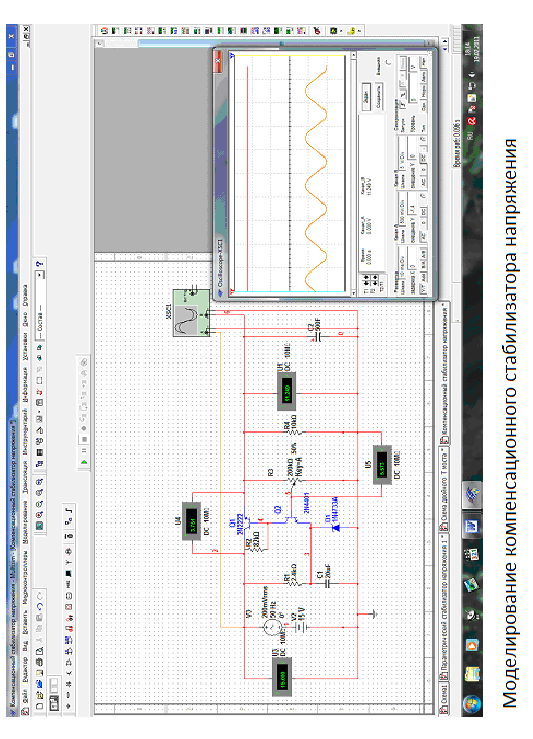The height and width of the screenshot is (739, 533).
Task: Select voltmeter U1 showing 11.249
Action: coord(287,391)
